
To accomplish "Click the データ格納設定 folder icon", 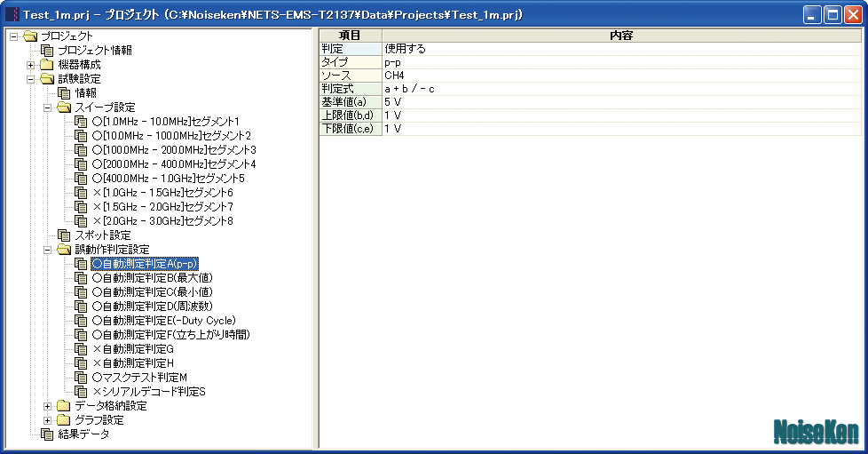I will pos(64,406).
